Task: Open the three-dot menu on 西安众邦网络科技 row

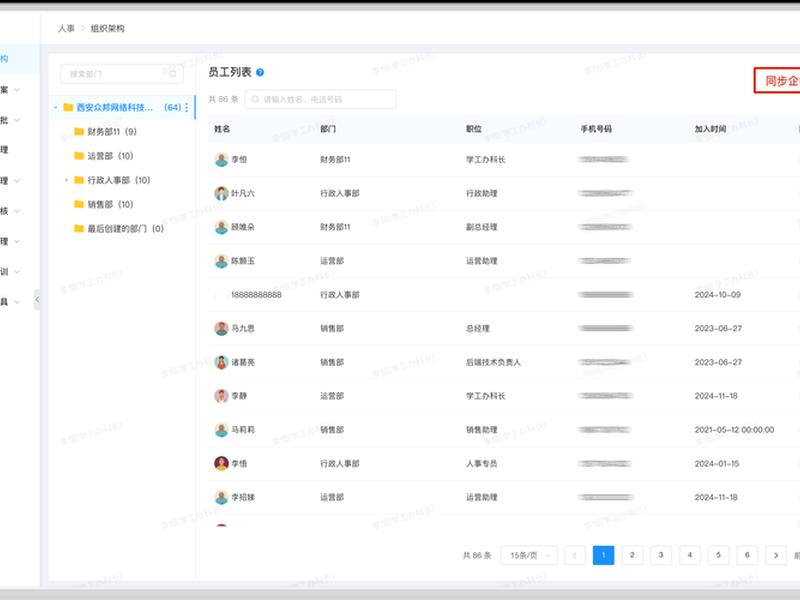Action: (x=187, y=108)
